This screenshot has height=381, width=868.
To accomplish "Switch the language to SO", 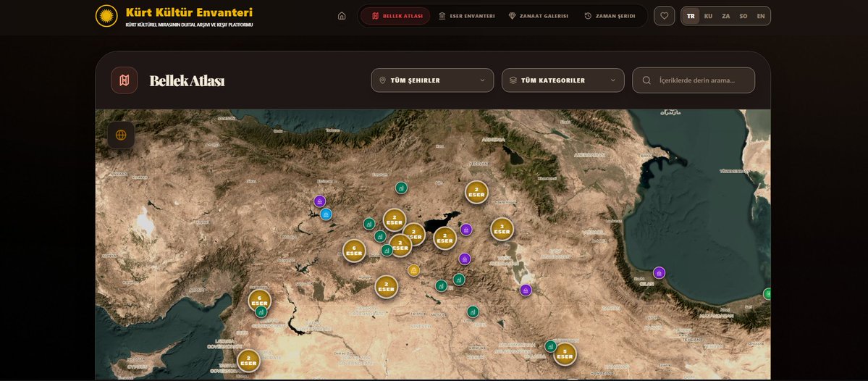I will pyautogui.click(x=743, y=16).
